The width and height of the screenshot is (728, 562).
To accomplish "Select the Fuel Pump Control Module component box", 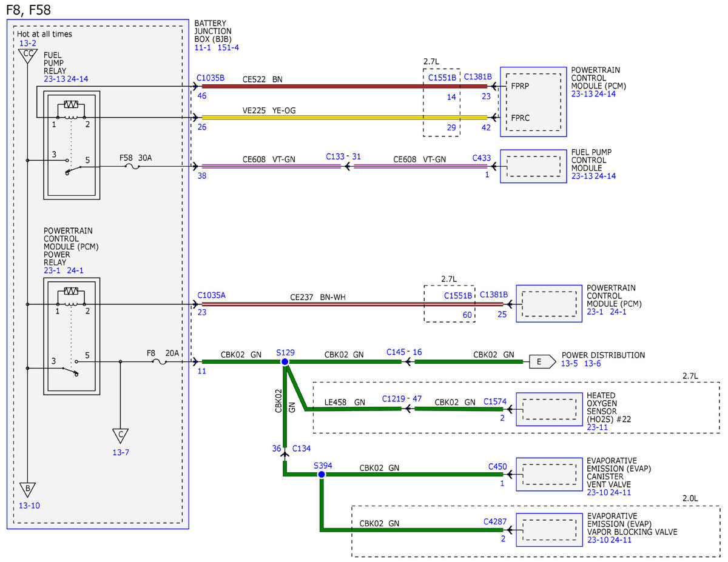I will click(x=533, y=166).
